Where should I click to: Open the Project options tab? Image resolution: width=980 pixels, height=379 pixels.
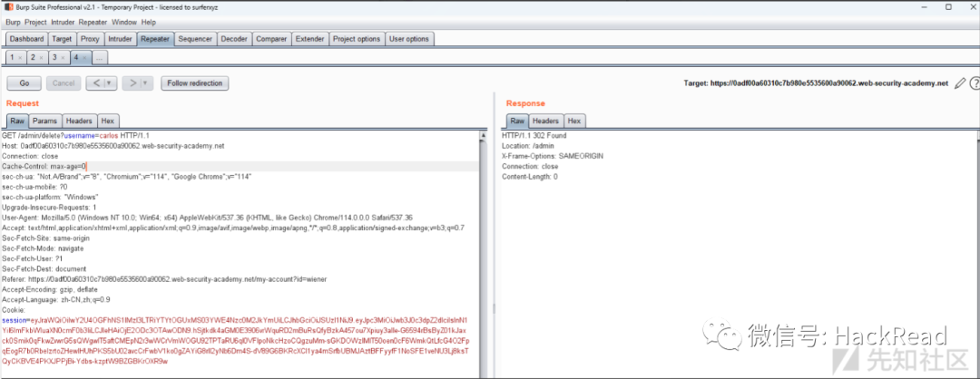[357, 39]
